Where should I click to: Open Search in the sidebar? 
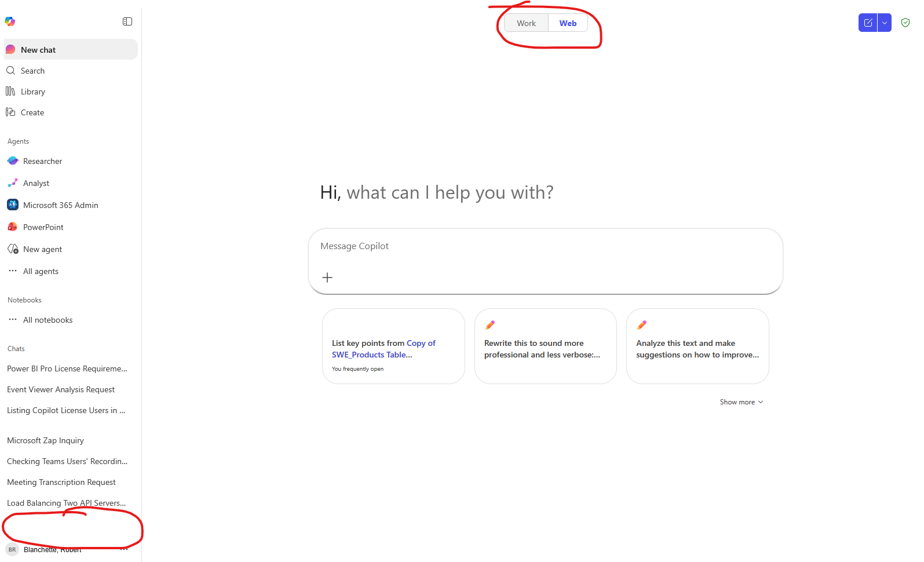(x=32, y=71)
